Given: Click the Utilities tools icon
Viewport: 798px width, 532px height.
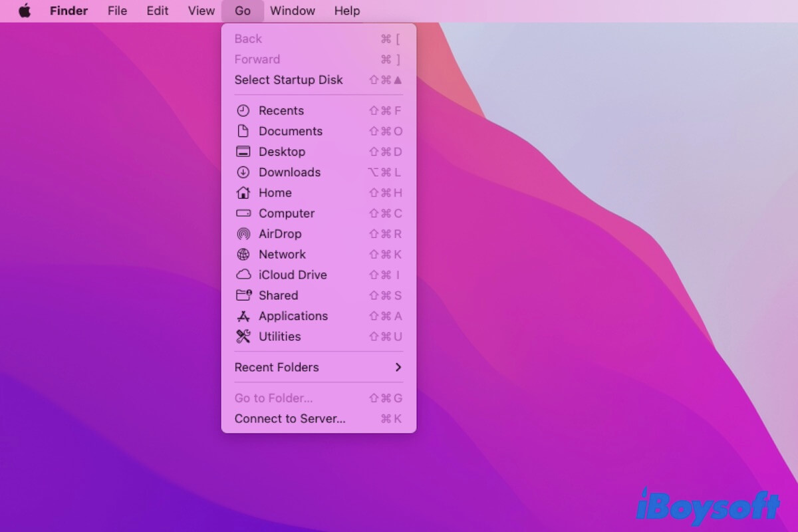Looking at the screenshot, I should click(x=243, y=336).
